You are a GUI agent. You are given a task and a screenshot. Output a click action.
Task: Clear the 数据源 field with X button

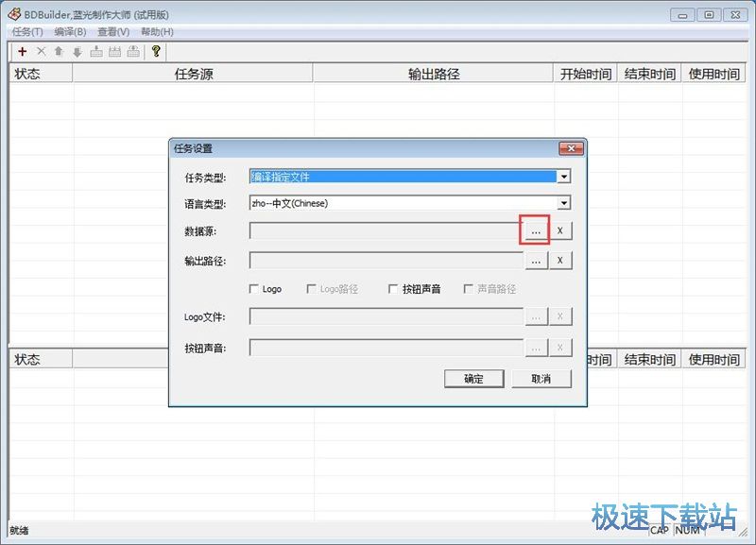click(x=559, y=230)
